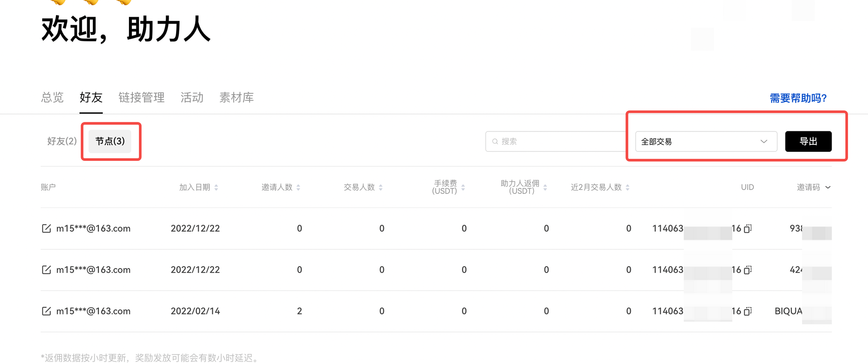Click the 欢迎，助力人 heading
The width and height of the screenshot is (868, 363).
pos(126,29)
